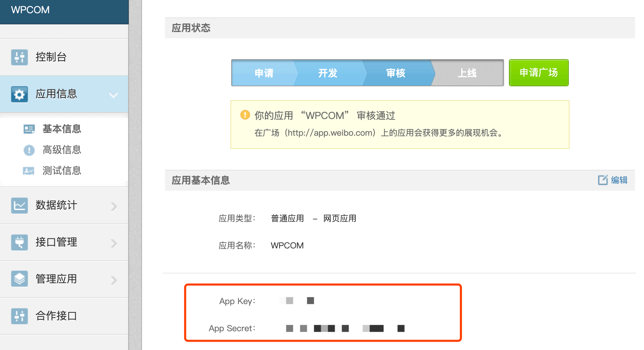Click the edit pencil icon beside 编辑

click(603, 180)
